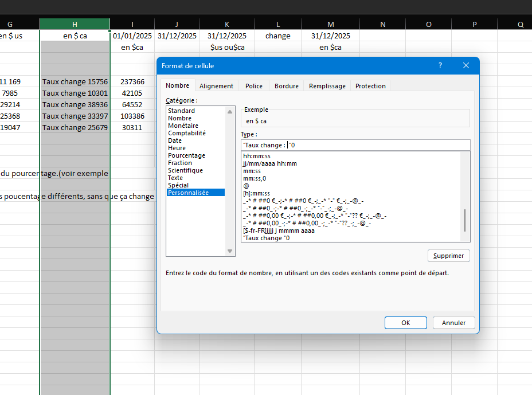Pick the Date category

coord(175,140)
